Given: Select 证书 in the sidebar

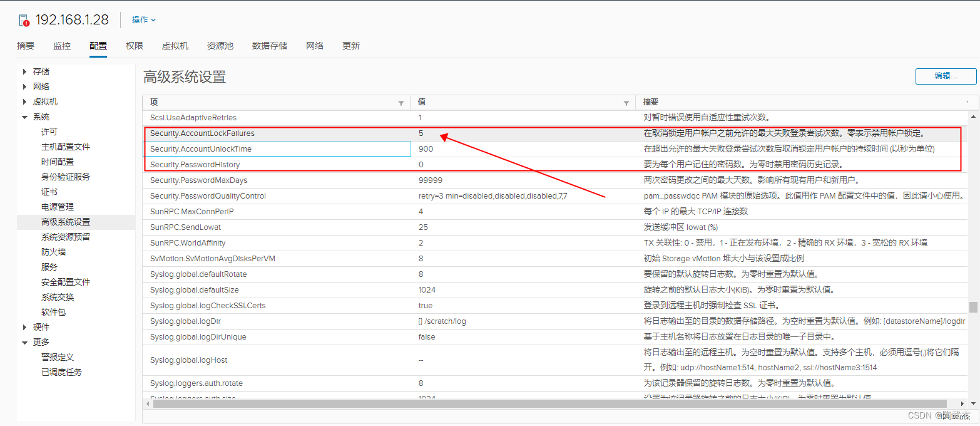Looking at the screenshot, I should (49, 192).
